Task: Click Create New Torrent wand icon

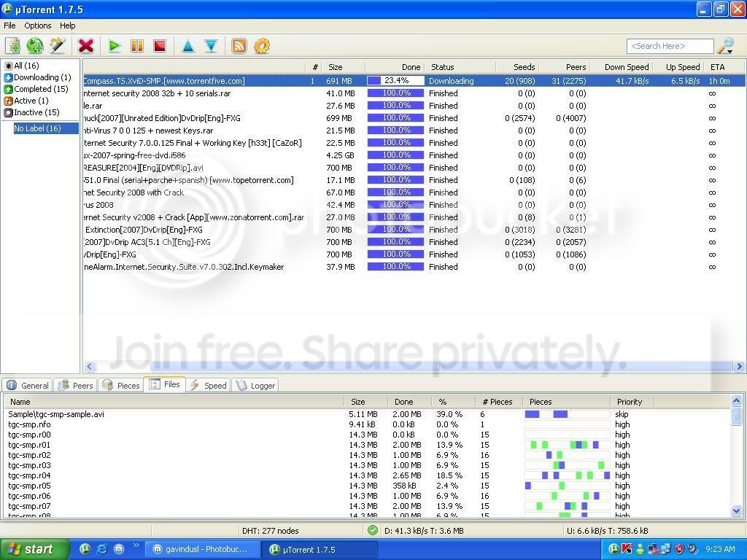Action: (57, 46)
